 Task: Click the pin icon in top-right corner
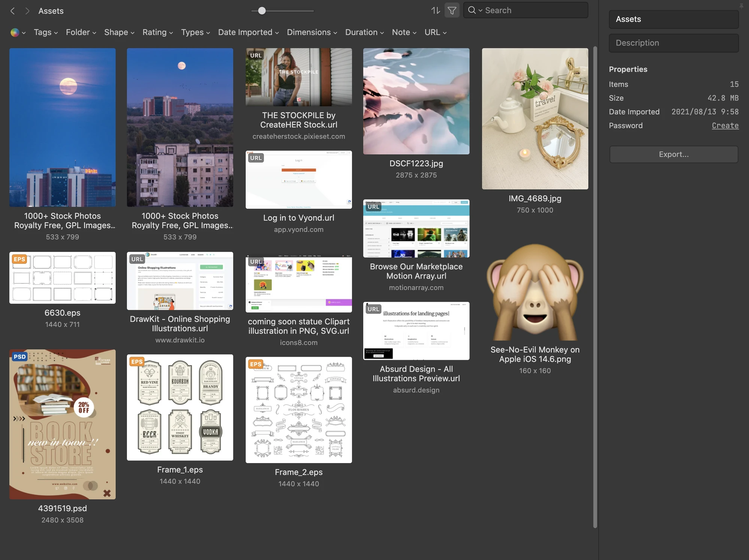(x=742, y=6)
